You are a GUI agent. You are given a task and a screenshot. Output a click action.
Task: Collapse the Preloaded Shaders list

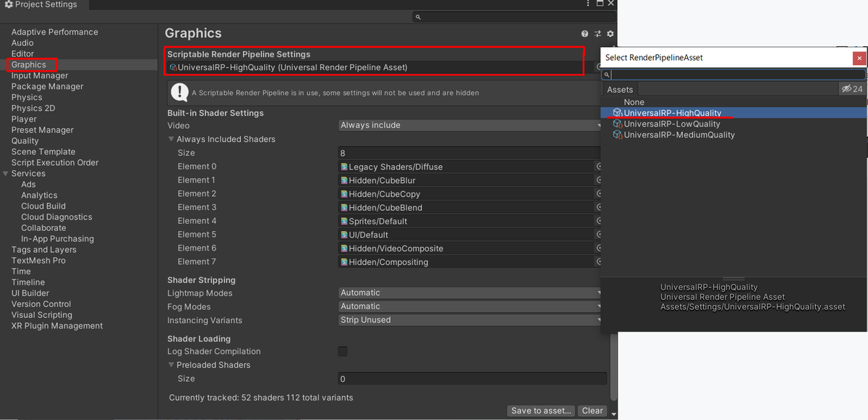coord(171,365)
